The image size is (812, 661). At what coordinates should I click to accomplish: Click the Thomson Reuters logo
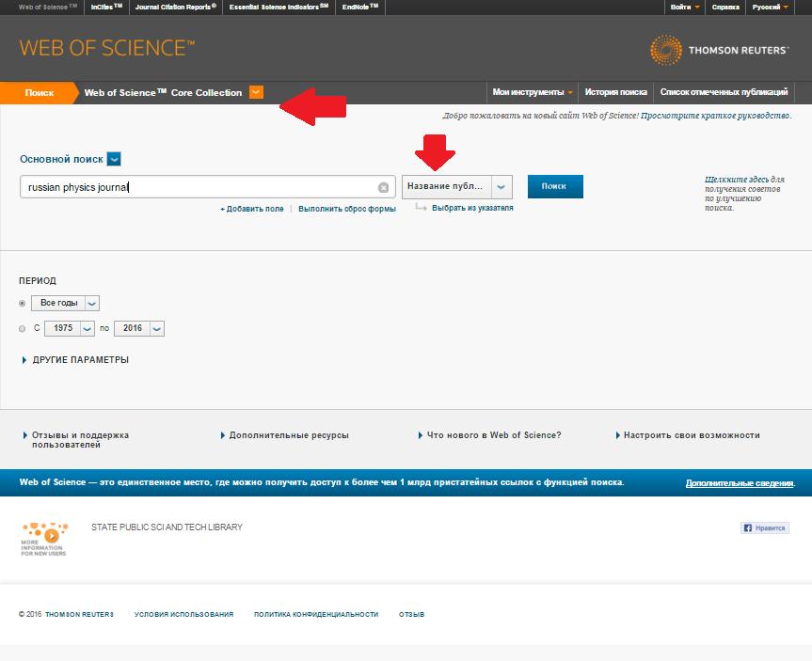point(719,50)
